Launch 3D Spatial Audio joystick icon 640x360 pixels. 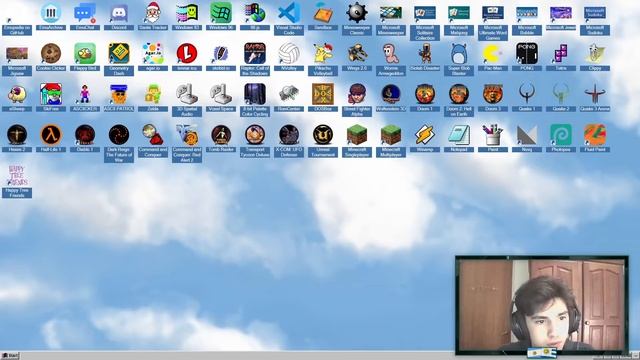(187, 94)
